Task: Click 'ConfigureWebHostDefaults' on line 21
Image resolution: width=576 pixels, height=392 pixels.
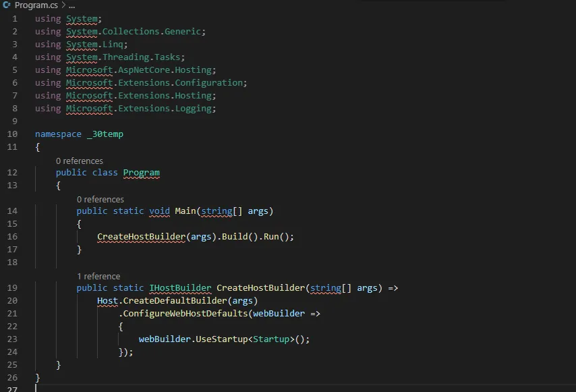Action: click(x=185, y=314)
